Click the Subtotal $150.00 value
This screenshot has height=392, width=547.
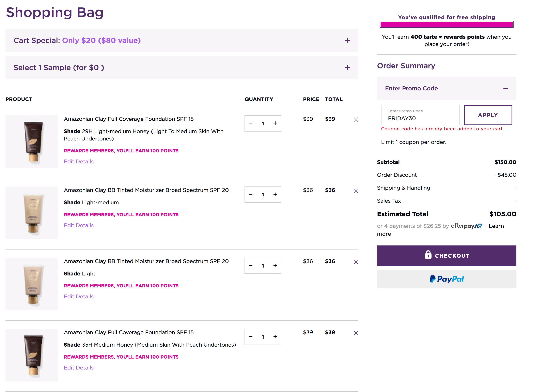point(505,162)
